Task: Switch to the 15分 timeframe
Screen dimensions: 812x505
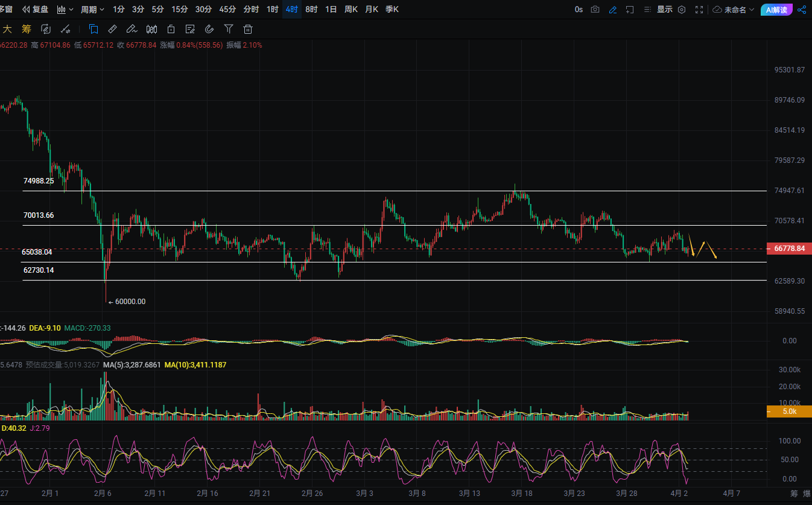Action: pos(179,10)
